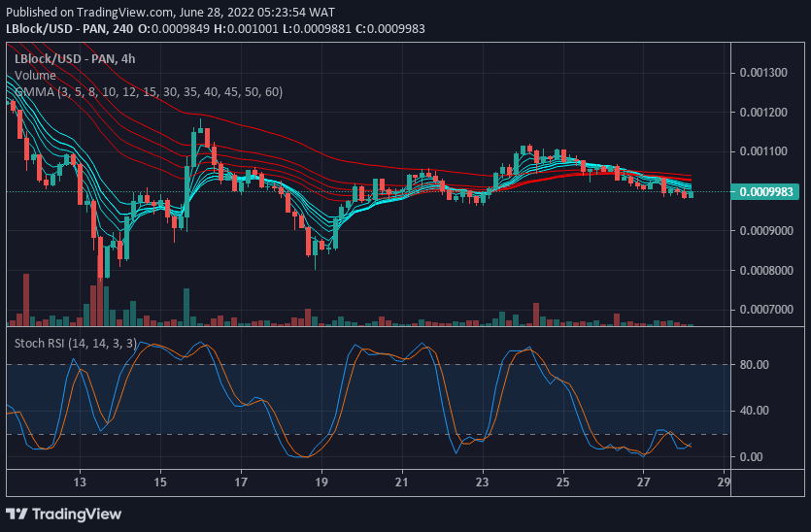Image resolution: width=811 pixels, height=532 pixels.
Task: Click the low price value L:0.0009881
Action: pyautogui.click(x=317, y=28)
